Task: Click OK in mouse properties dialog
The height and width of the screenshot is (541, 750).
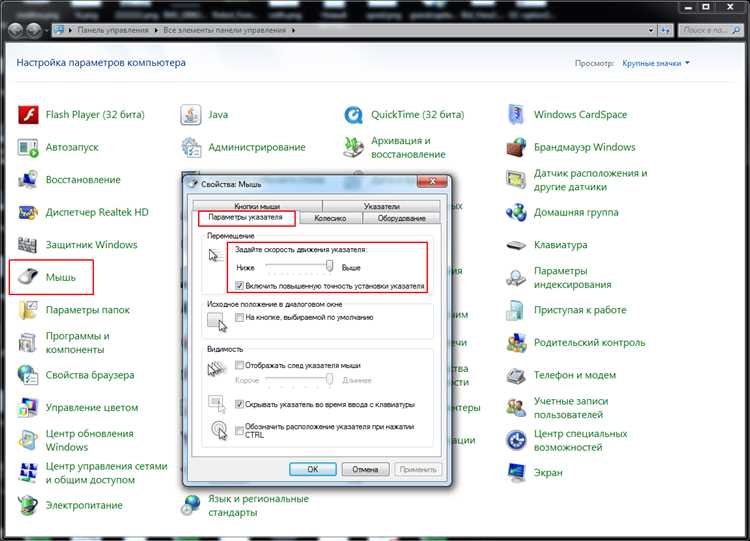Action: 313,469
